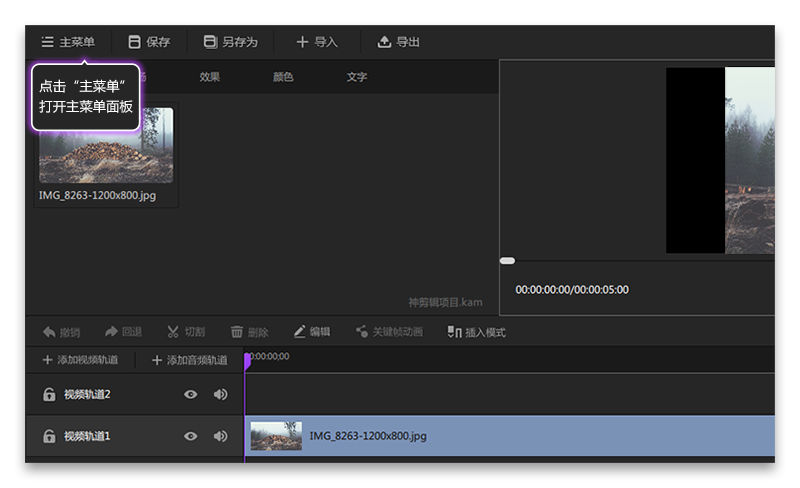Screen dimensions: 800x488
Task: Mute 视频轨道1 with its speaker icon
Action: click(x=220, y=437)
